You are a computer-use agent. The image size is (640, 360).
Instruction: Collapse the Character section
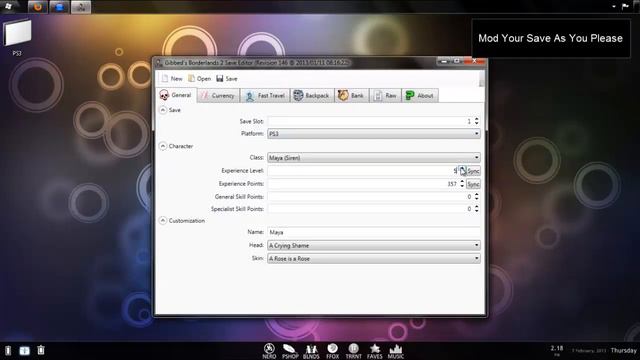pos(163,146)
